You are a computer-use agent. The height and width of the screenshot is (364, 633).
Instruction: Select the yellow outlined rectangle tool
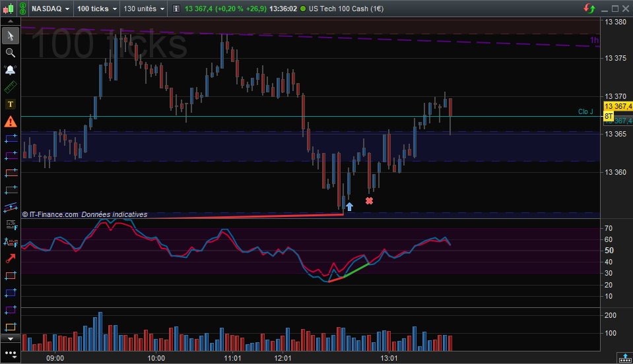[x=11, y=327]
